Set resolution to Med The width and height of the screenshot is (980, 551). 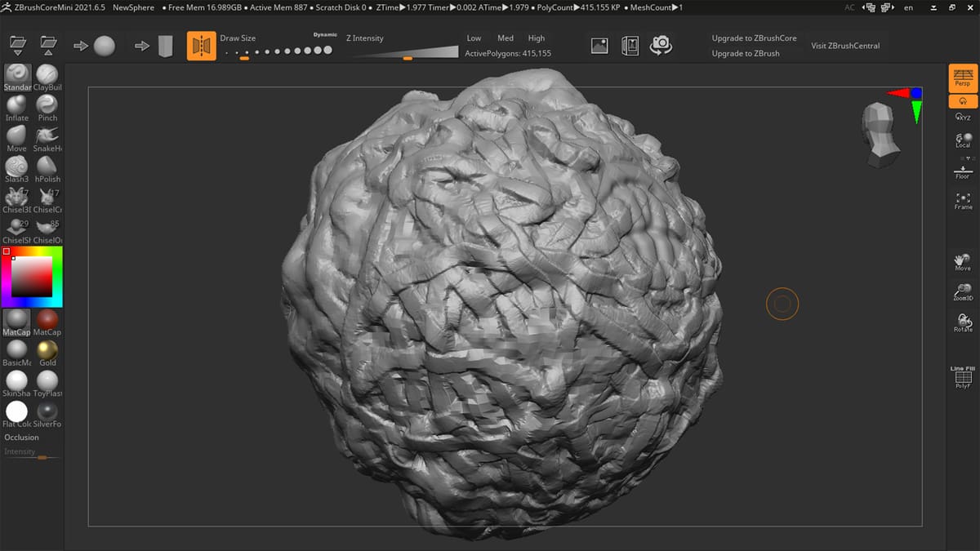tap(506, 38)
